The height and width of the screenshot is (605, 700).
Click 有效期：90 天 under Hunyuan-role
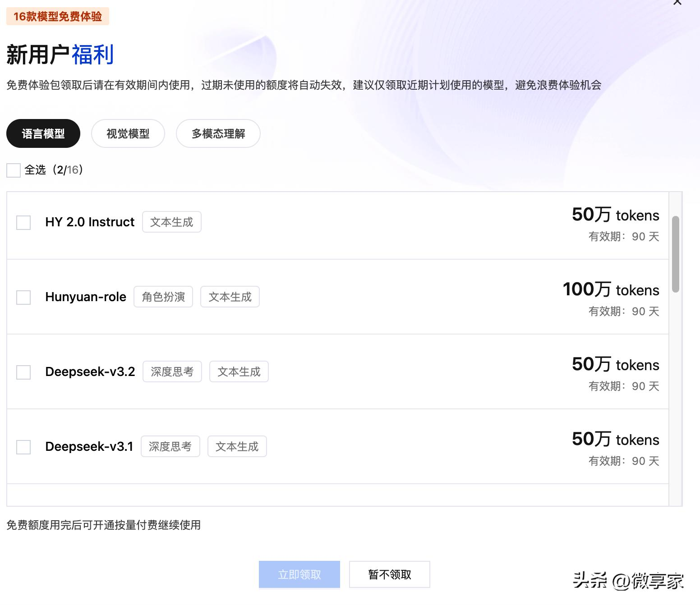point(624,311)
